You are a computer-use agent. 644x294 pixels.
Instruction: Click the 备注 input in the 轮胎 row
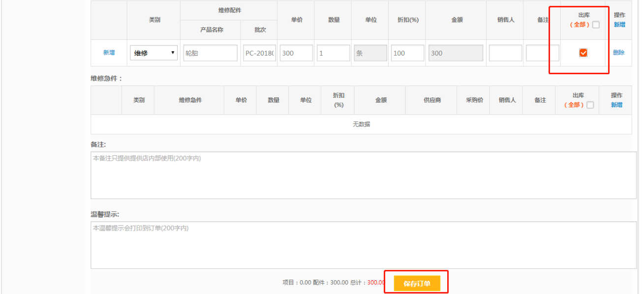[542, 53]
